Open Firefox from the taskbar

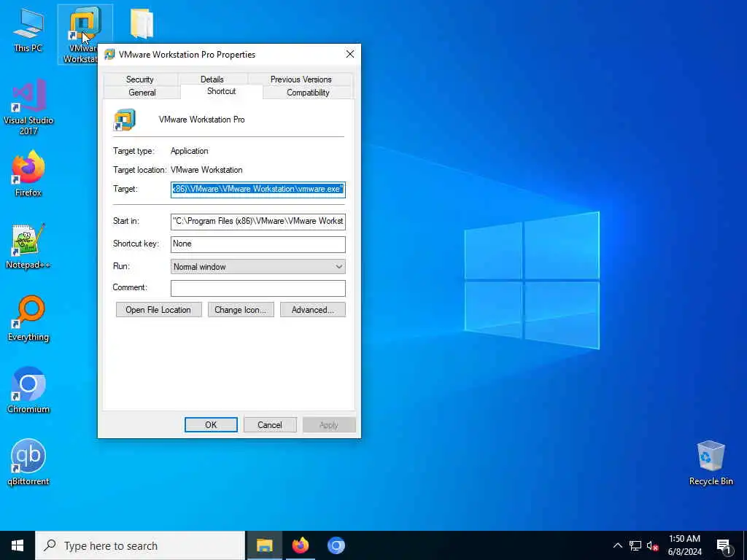(300, 545)
